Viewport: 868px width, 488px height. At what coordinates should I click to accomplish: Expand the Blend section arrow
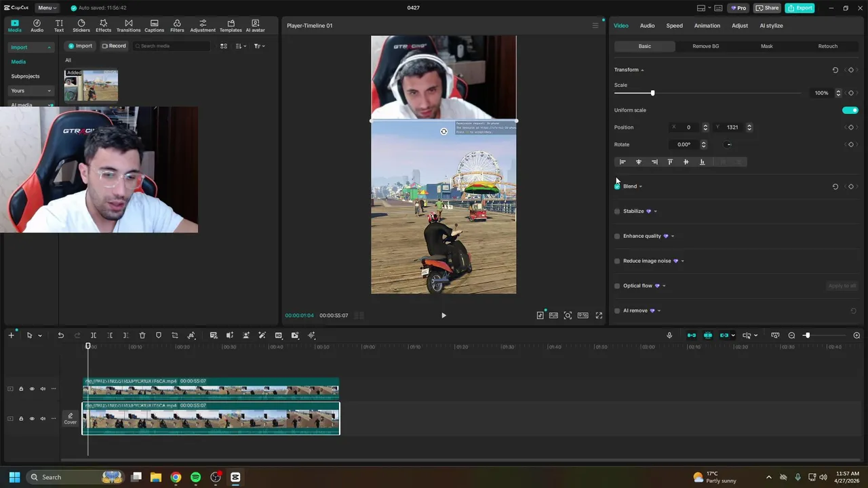point(640,186)
